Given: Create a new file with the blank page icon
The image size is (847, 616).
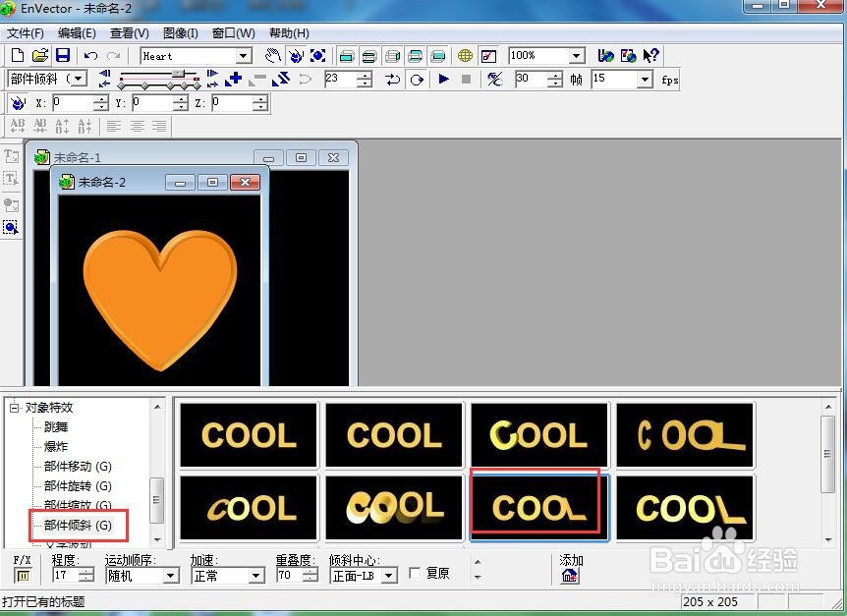Looking at the screenshot, I should [18, 56].
